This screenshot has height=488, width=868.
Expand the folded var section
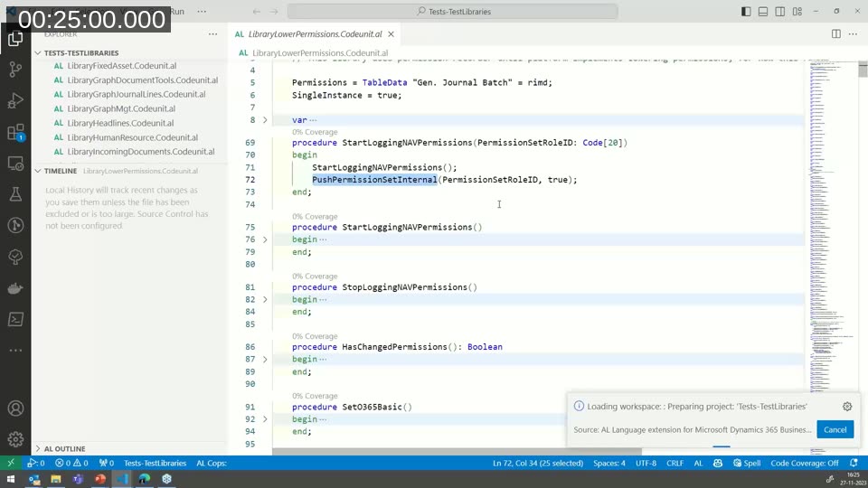265,120
